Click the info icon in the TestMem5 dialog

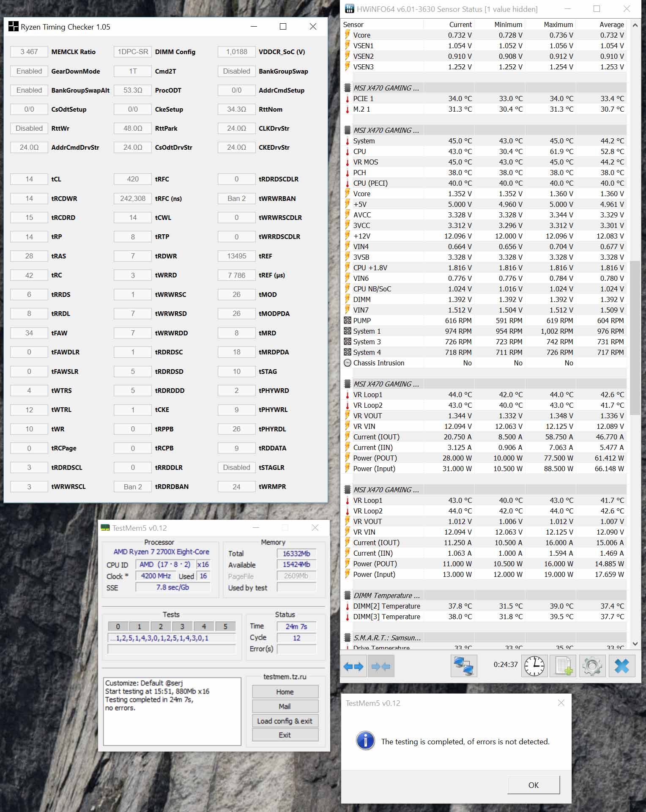click(365, 741)
